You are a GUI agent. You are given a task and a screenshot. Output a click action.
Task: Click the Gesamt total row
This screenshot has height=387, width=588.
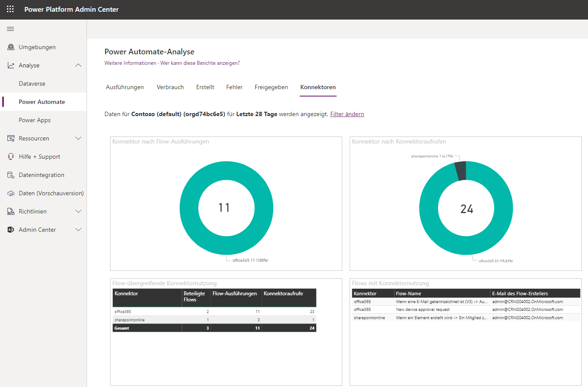pyautogui.click(x=214, y=328)
